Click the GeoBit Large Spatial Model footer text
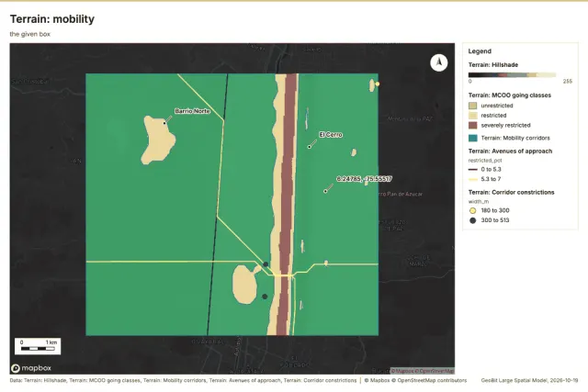The width and height of the screenshot is (588, 392). coord(529,380)
